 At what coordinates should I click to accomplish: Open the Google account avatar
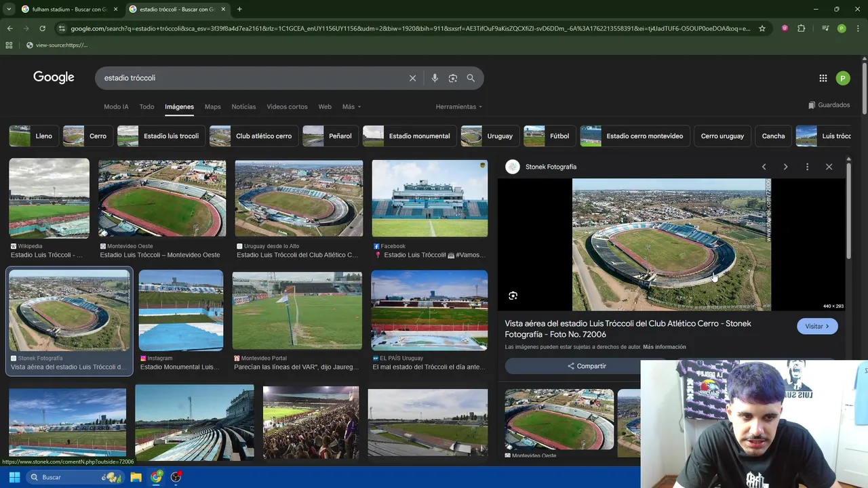(x=843, y=78)
